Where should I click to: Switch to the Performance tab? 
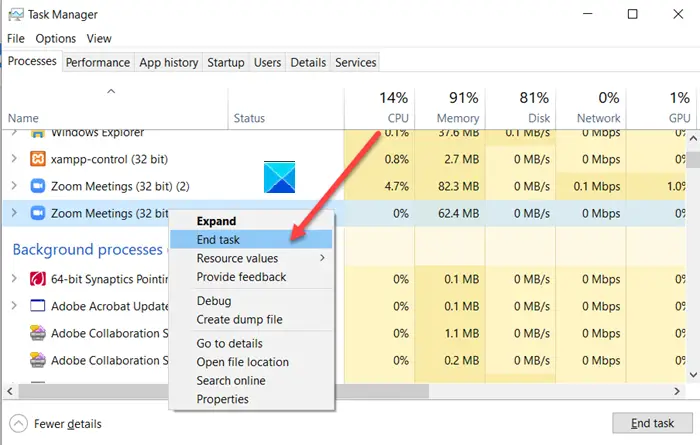point(98,62)
